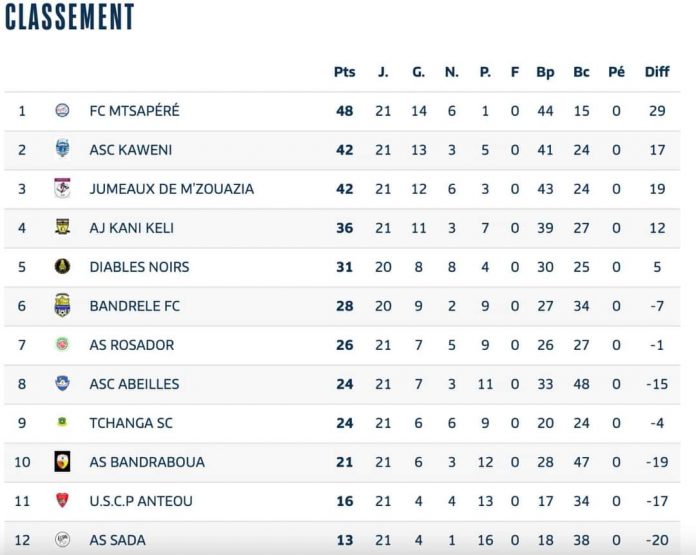Click the Bp column header
This screenshot has width=696, height=555.
(545, 72)
